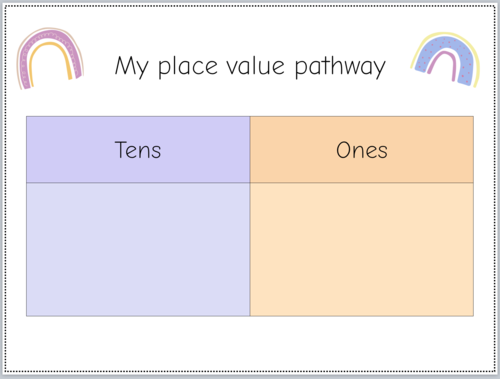This screenshot has height=379, width=500.
Task: Click the title 'My place value pathway'
Action: (250, 66)
